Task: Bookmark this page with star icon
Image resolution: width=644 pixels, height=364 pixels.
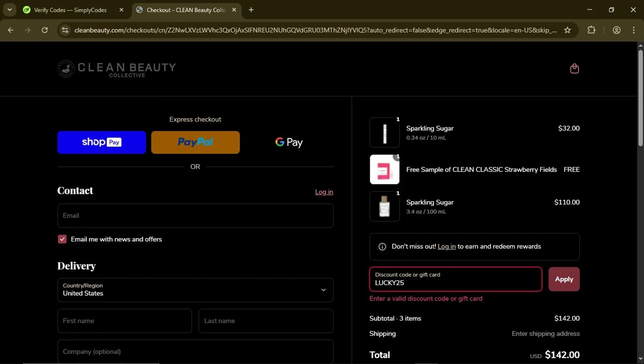Action: pos(568,30)
